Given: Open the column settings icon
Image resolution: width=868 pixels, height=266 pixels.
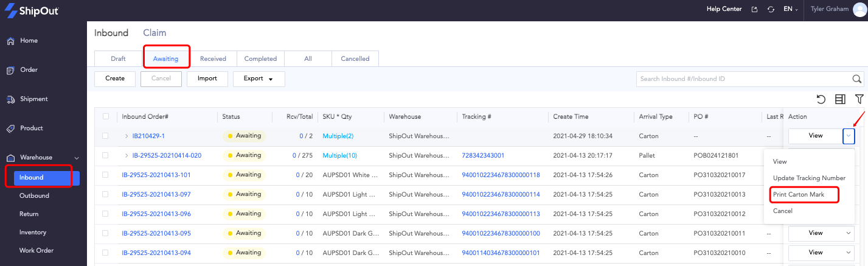Looking at the screenshot, I should coord(840,99).
